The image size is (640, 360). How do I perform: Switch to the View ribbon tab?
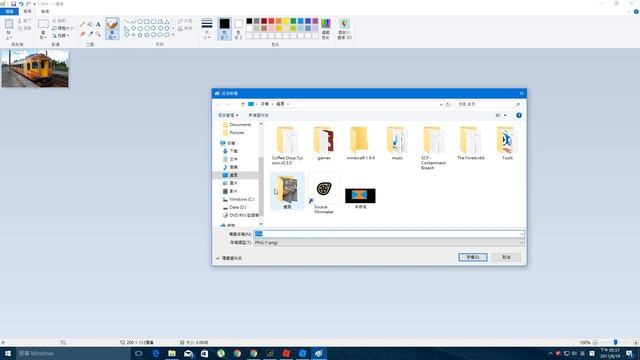click(45, 11)
